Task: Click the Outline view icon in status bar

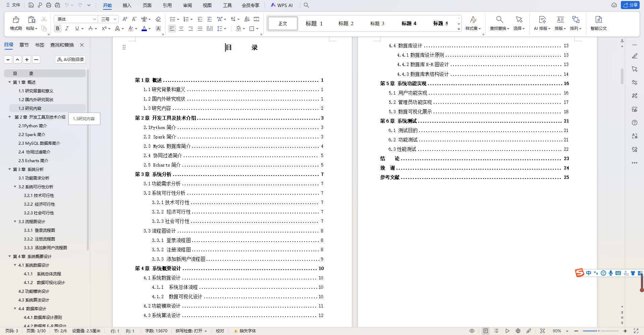Action: (496, 331)
